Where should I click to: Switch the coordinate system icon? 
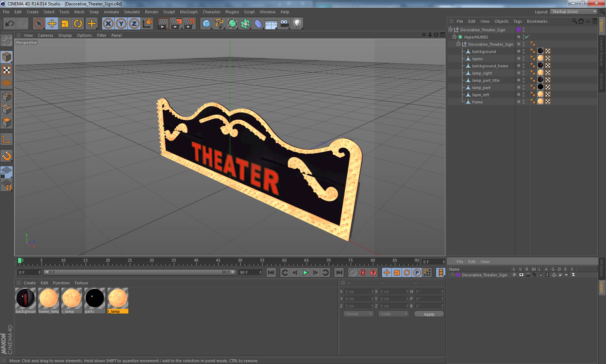147,24
